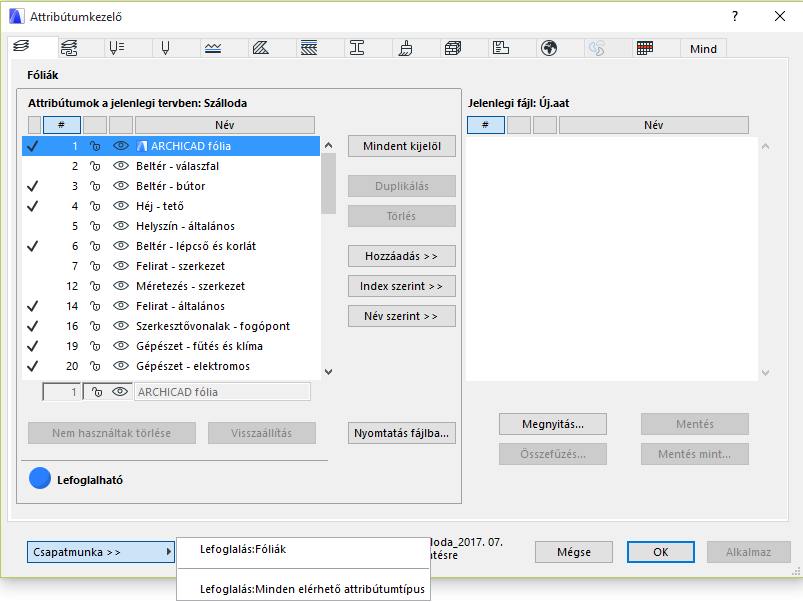803x602 pixels.
Task: Click lock icon of Beltér - válaszfal layer
Action: click(95, 166)
